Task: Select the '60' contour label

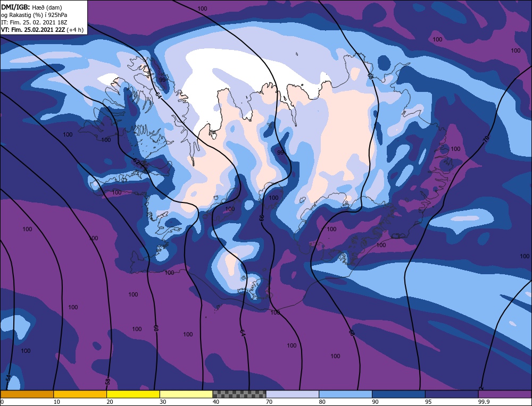Action: 156,328
